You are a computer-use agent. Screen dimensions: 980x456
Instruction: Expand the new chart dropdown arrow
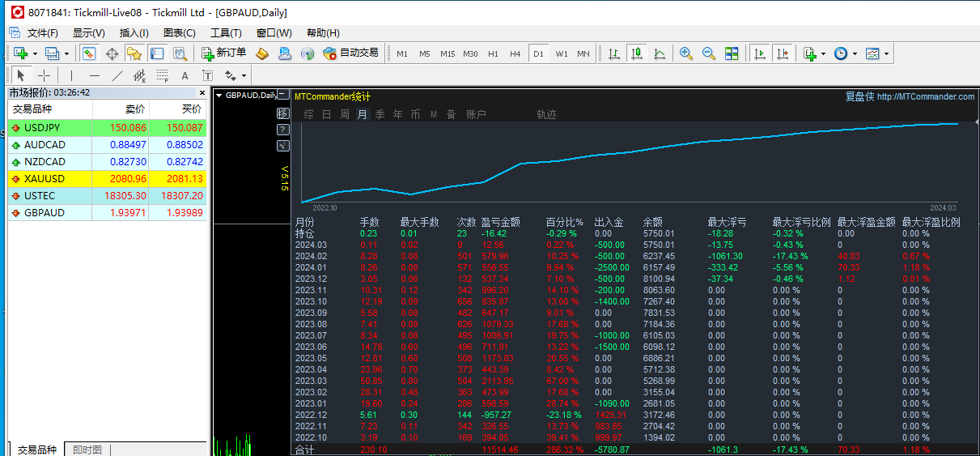tap(35, 53)
